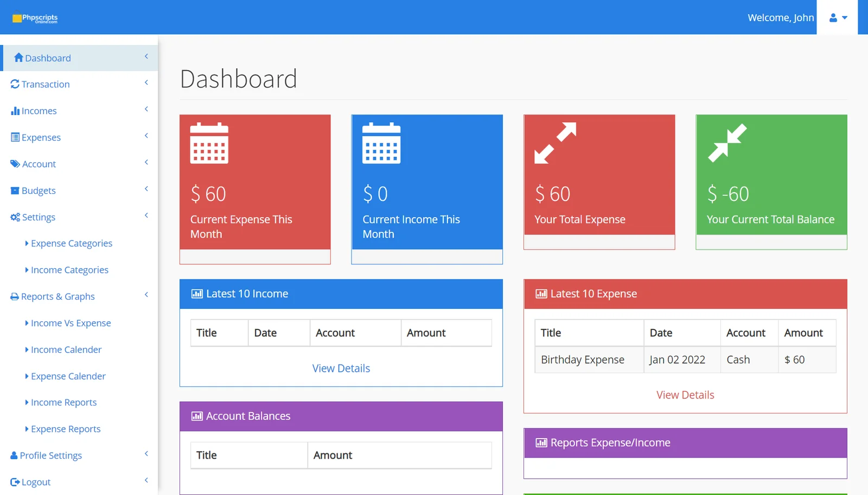Click View Details under Latest 10 Income

tap(341, 369)
